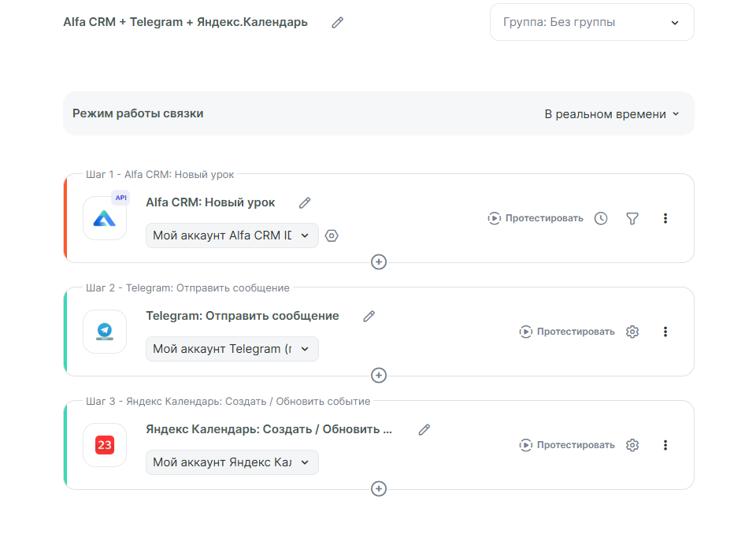Edit the Alfa CRM step name
This screenshot has height=560, width=756.
click(305, 203)
